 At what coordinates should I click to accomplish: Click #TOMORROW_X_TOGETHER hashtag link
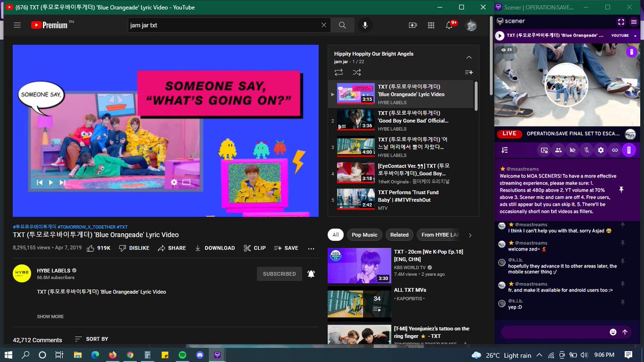[x=86, y=227]
